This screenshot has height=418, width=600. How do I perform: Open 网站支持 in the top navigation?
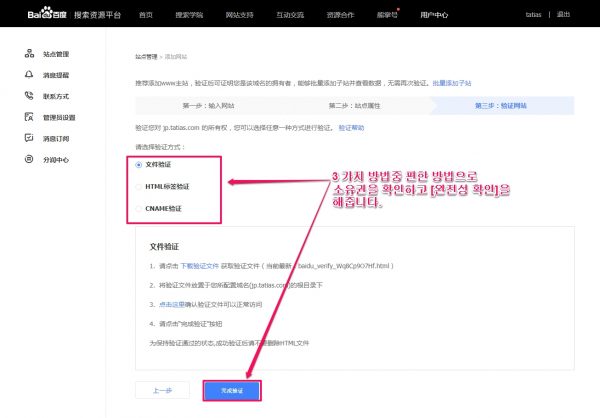(240, 15)
